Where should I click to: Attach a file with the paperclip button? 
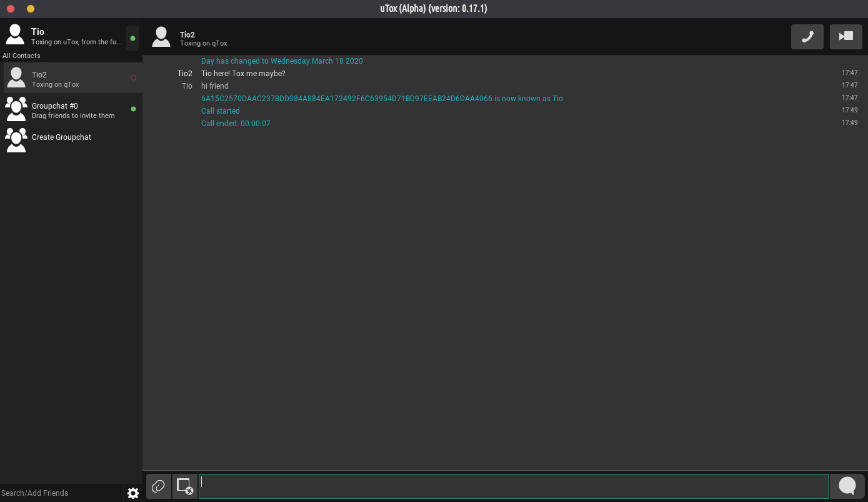158,486
